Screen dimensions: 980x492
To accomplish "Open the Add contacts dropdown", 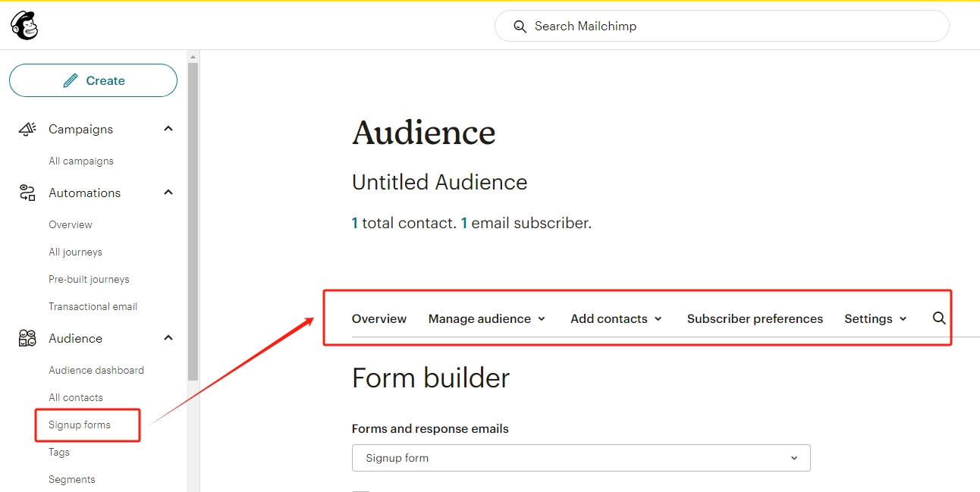I will (x=616, y=318).
